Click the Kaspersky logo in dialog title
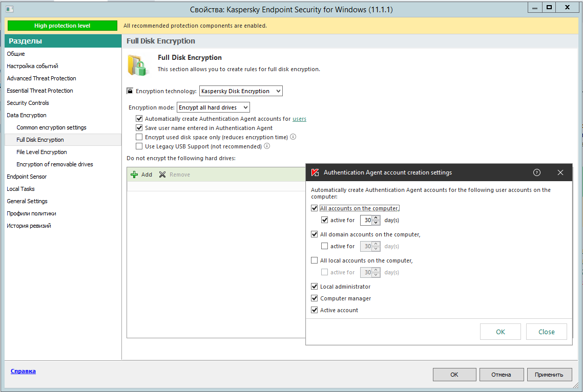 tap(315, 172)
